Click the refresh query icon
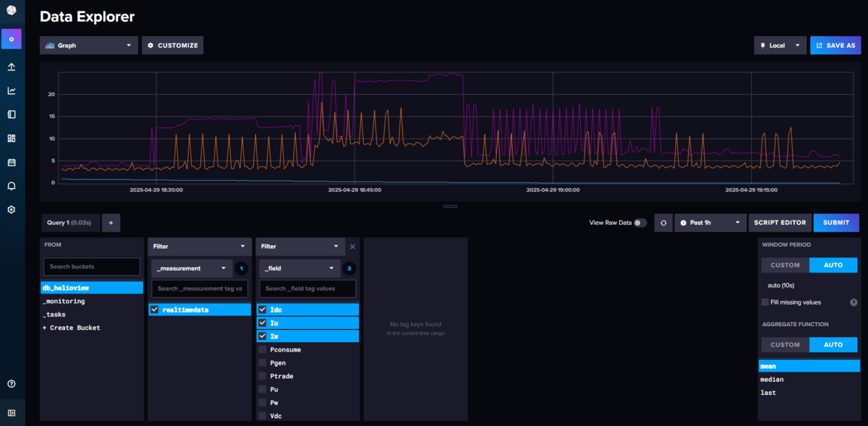Image resolution: width=868 pixels, height=426 pixels. tap(663, 223)
